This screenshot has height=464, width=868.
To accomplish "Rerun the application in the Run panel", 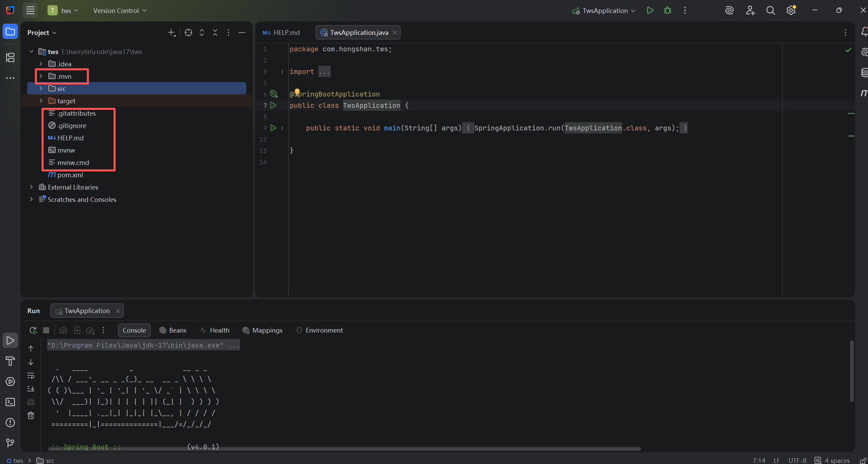I will click(x=33, y=330).
